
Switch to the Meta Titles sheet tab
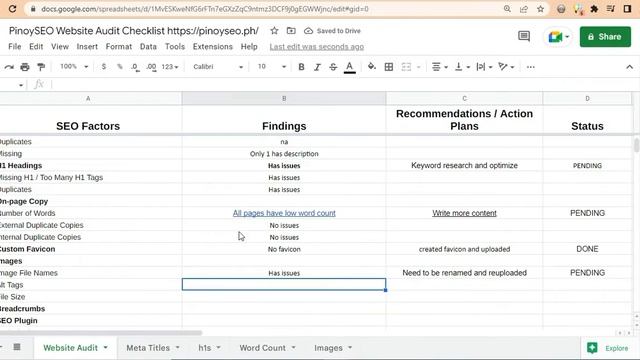point(153,348)
